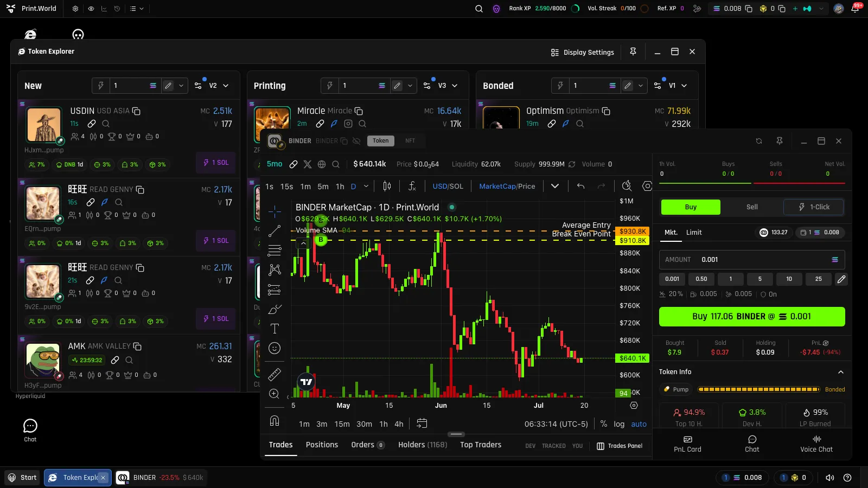Viewport: 868px width, 488px height.
Task: Switch to the Positions tab
Action: (x=322, y=445)
